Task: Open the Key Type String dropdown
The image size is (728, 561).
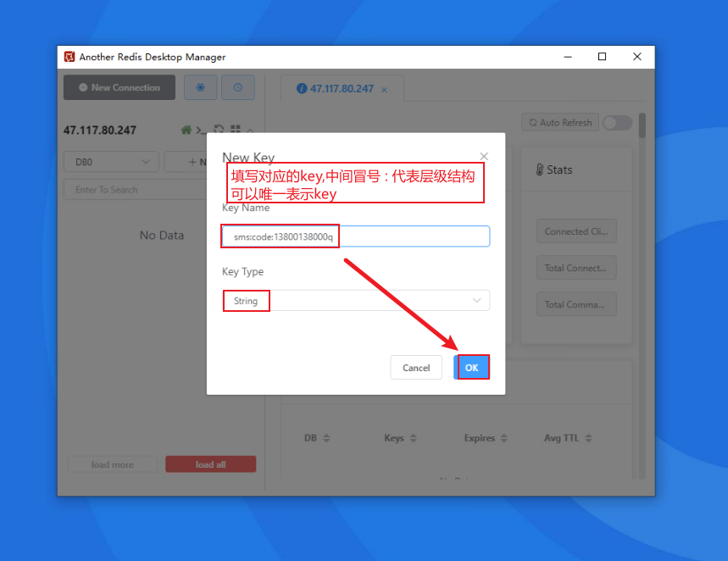Action: pos(356,301)
